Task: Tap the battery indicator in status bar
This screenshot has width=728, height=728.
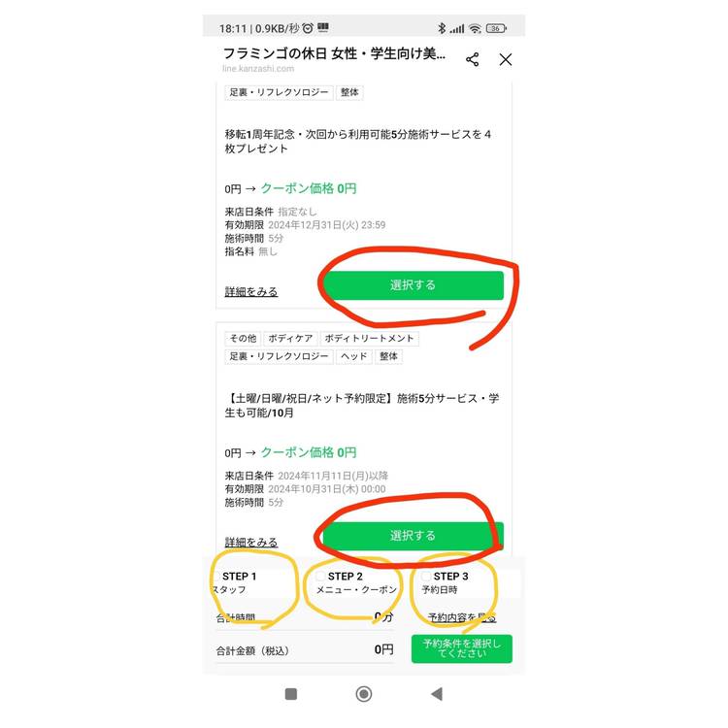Action: pos(496,29)
